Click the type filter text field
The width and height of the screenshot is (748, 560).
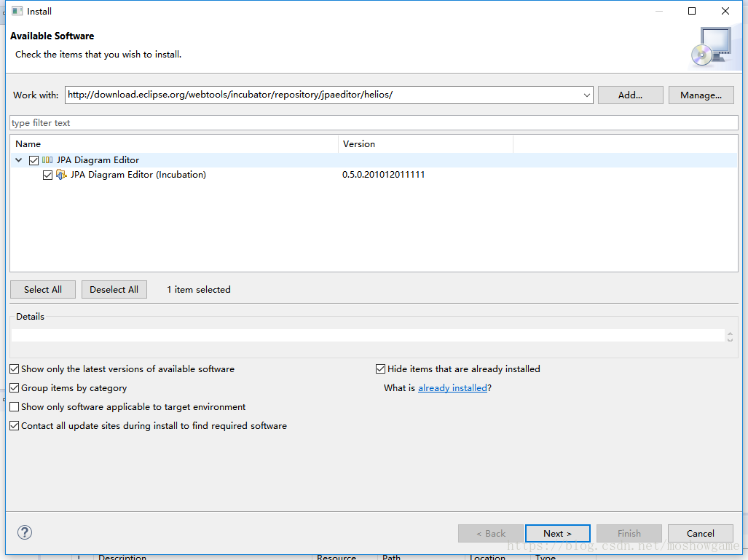pyautogui.click(x=374, y=122)
